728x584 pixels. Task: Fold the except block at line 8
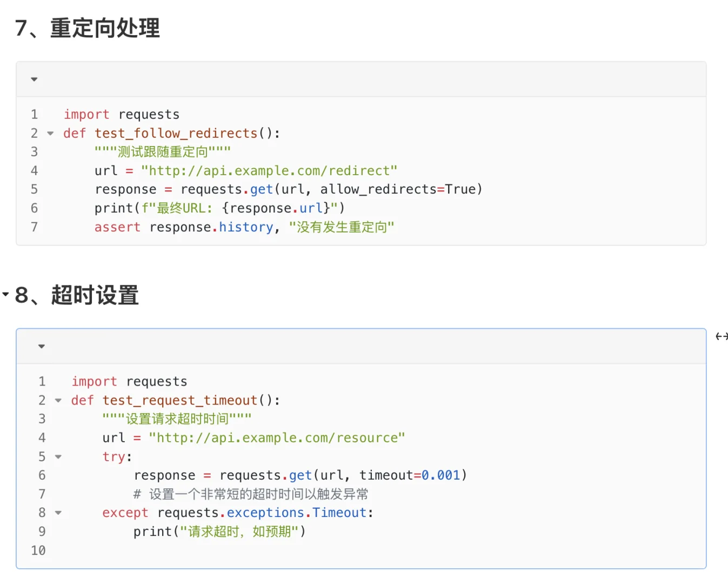(58, 513)
